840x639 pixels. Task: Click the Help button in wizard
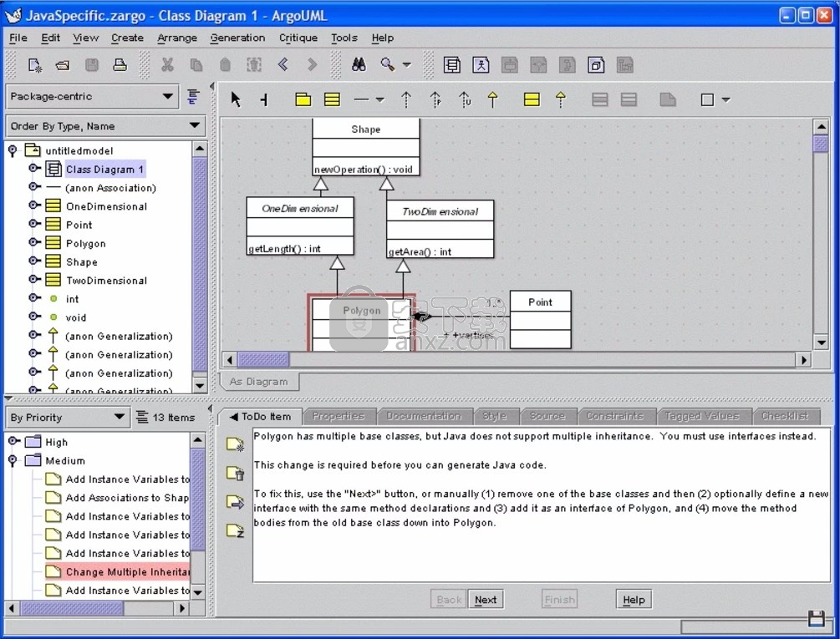[x=634, y=600]
